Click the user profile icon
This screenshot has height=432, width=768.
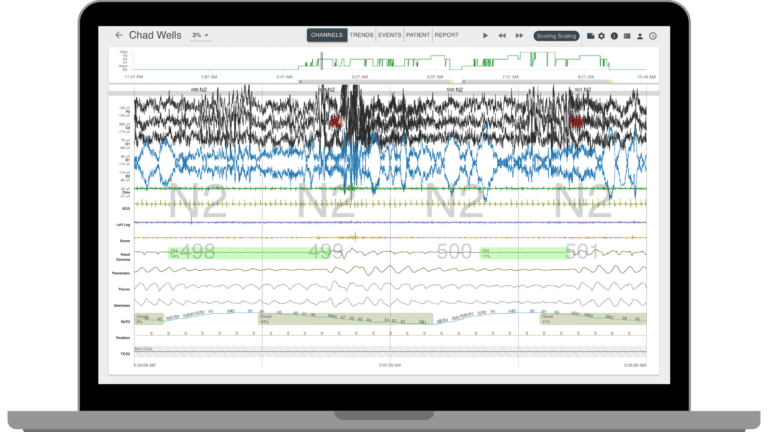pyautogui.click(x=640, y=36)
